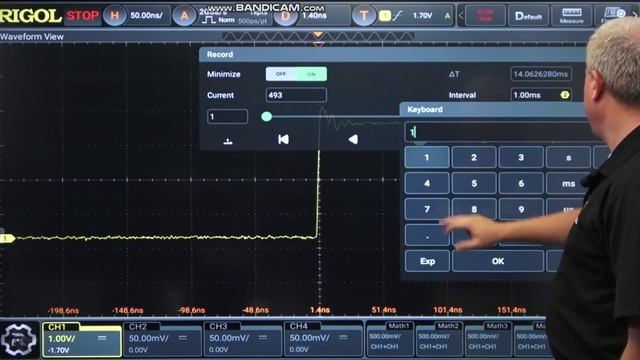Jump to first recorded frame
This screenshot has height=360, width=640.
point(283,140)
